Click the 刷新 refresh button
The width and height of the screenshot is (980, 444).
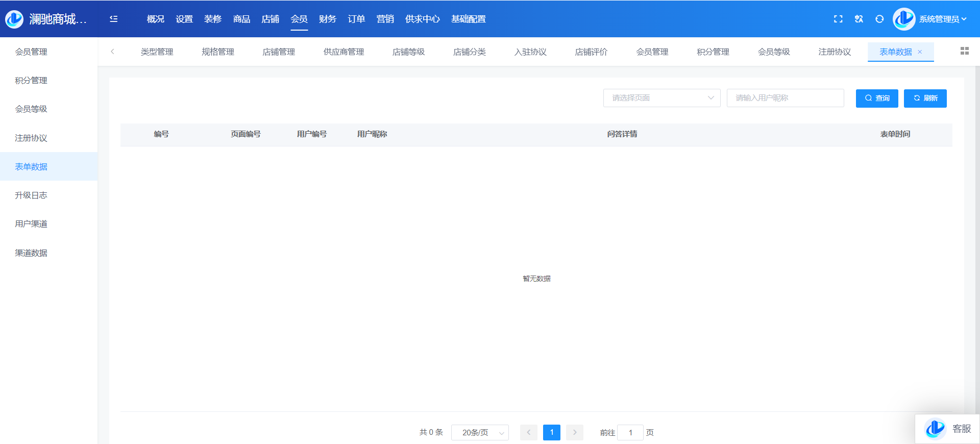(x=925, y=98)
